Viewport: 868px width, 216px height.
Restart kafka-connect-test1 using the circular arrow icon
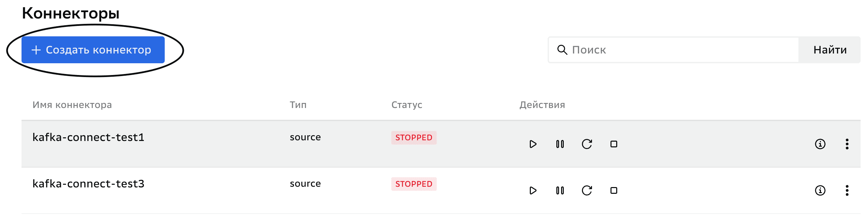click(587, 144)
